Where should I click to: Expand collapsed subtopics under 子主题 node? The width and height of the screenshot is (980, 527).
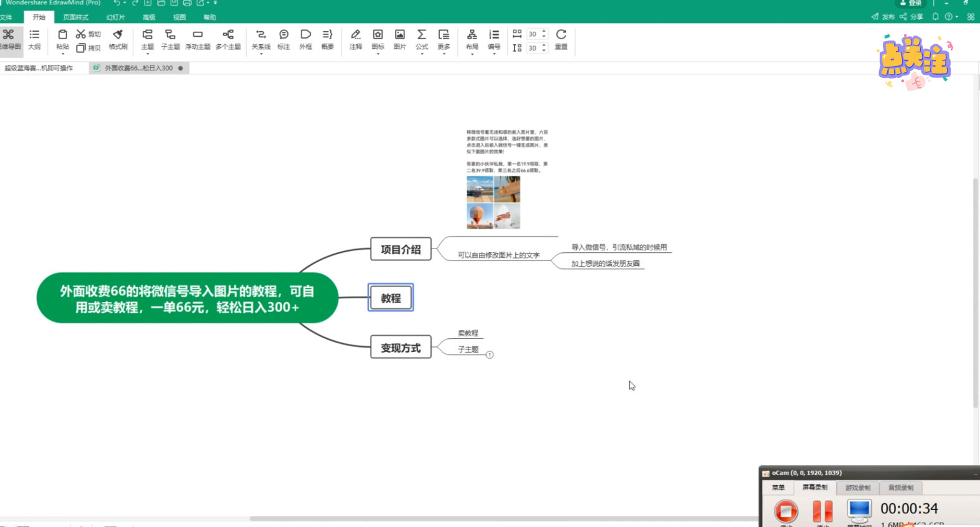pyautogui.click(x=490, y=355)
